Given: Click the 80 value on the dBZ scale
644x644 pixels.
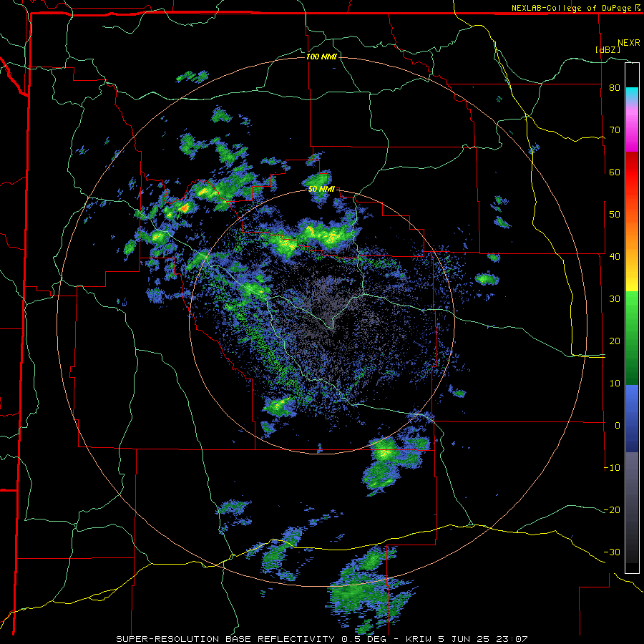Looking at the screenshot, I should (x=615, y=88).
